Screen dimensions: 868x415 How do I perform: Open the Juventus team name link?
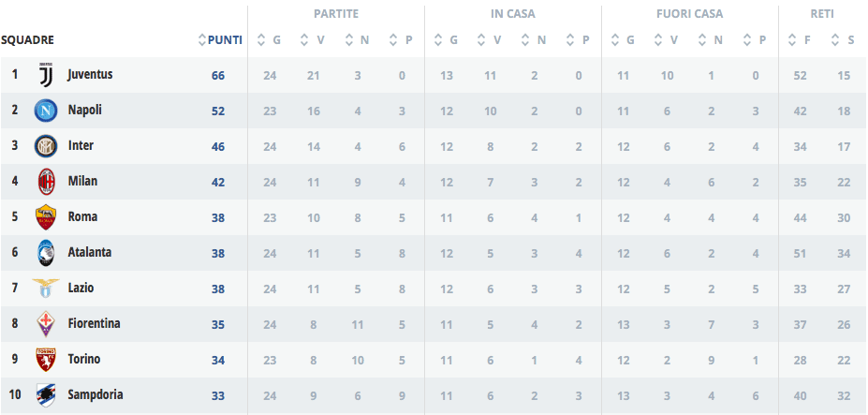90,74
